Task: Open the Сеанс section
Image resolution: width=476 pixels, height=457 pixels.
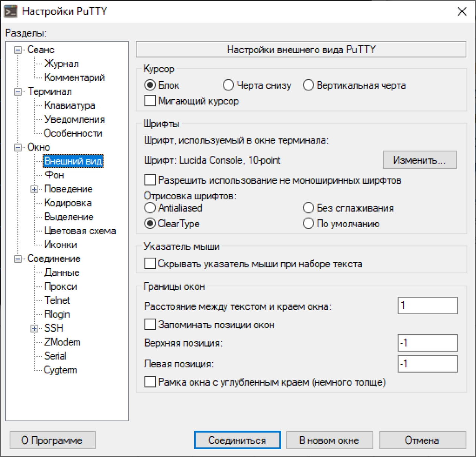Action: (41, 50)
